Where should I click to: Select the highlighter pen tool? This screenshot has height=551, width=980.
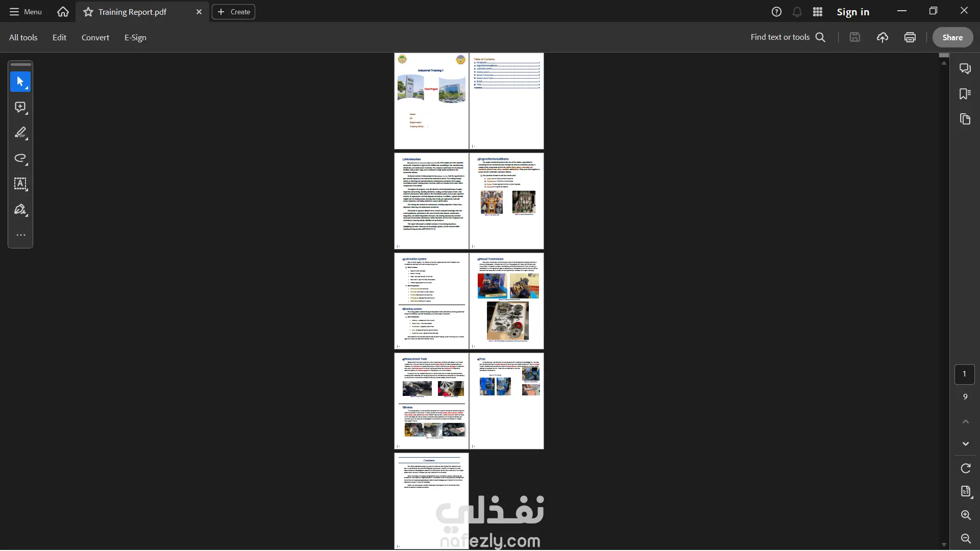coord(20,133)
